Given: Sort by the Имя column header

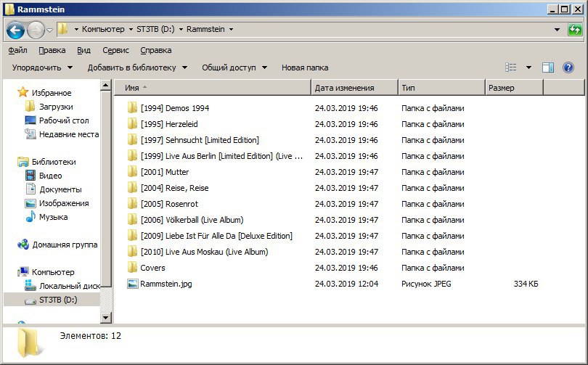Looking at the screenshot, I should pos(213,88).
